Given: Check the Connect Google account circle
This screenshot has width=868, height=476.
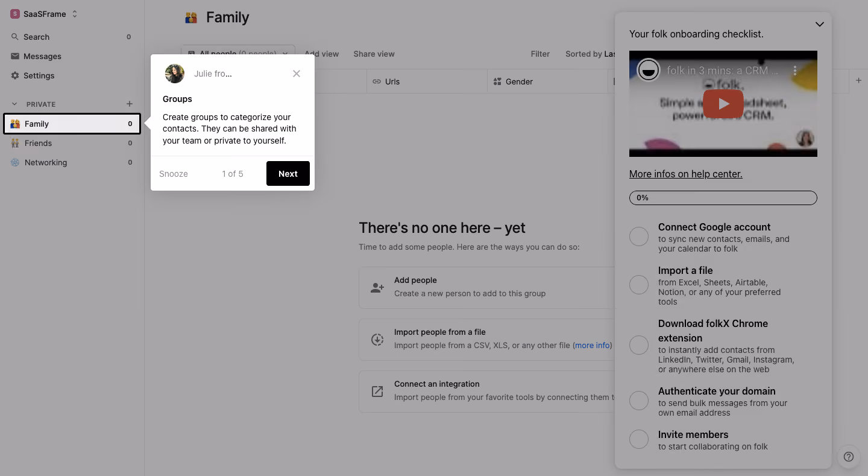Looking at the screenshot, I should (639, 236).
